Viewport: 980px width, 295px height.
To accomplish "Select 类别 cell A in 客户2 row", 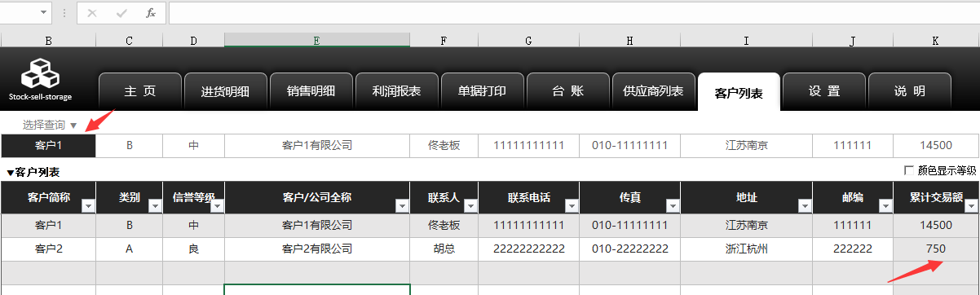I will tap(129, 249).
